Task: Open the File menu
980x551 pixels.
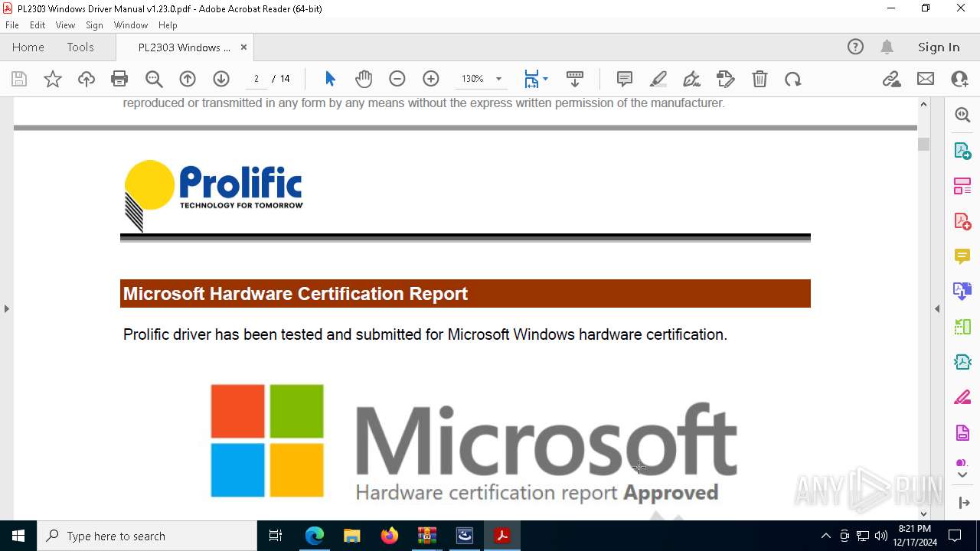Action: (x=11, y=25)
